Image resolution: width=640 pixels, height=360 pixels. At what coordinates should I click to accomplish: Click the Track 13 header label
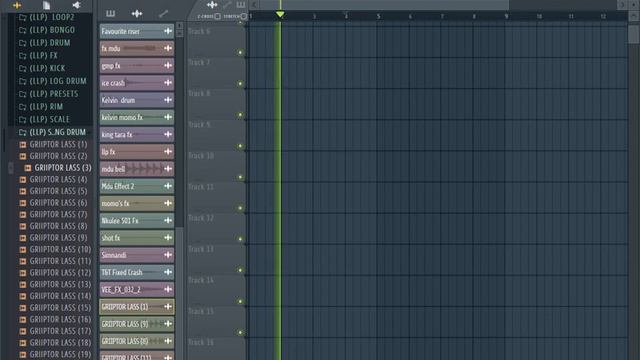201,249
